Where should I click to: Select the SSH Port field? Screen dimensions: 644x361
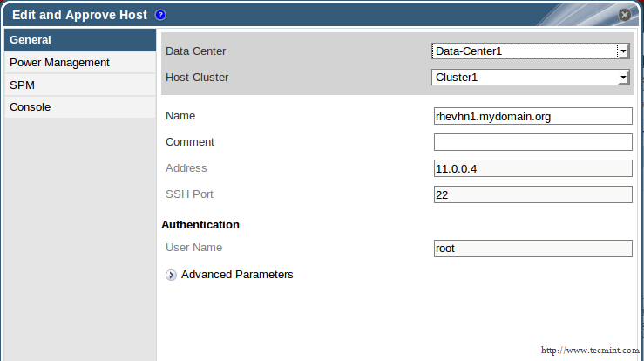tap(532, 194)
